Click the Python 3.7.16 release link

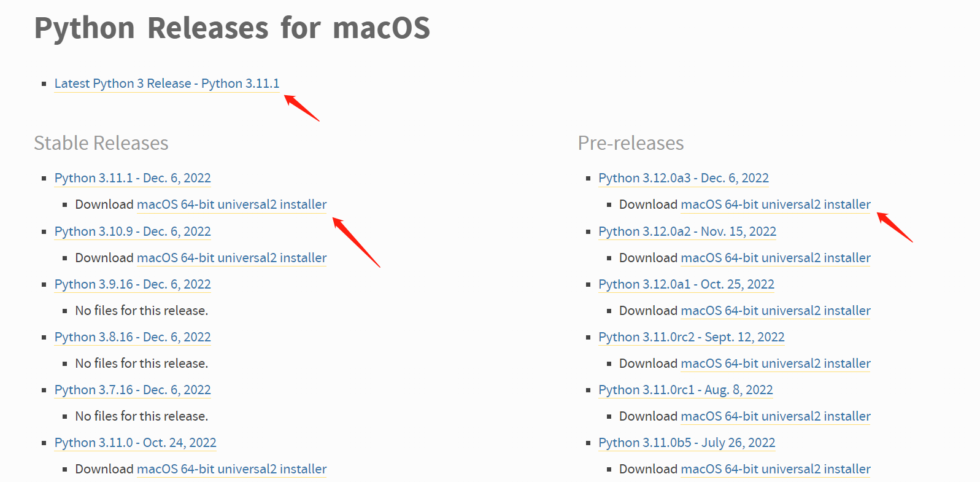coord(132,390)
